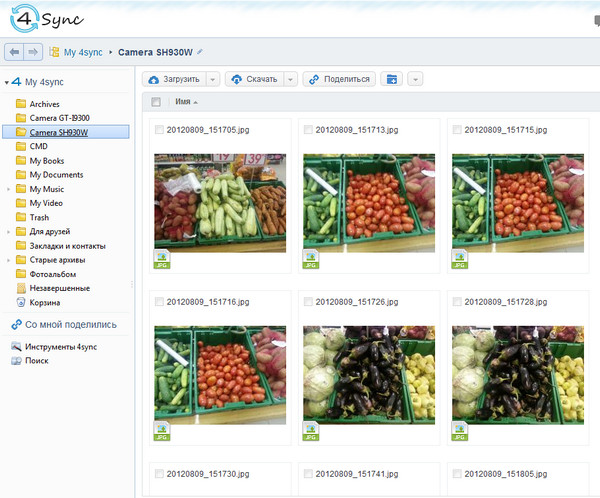
Task: Open the dropdown arrow next to Скачать
Action: (290, 79)
